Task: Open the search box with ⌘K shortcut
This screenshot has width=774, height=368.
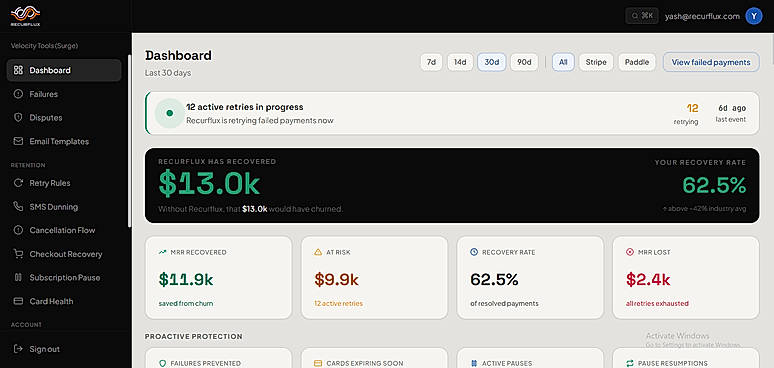Action: coord(642,16)
